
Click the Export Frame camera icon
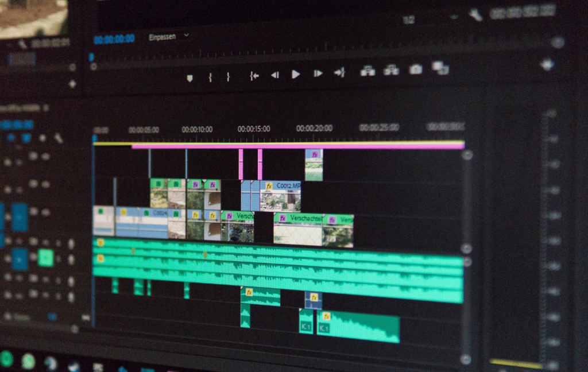click(x=416, y=69)
